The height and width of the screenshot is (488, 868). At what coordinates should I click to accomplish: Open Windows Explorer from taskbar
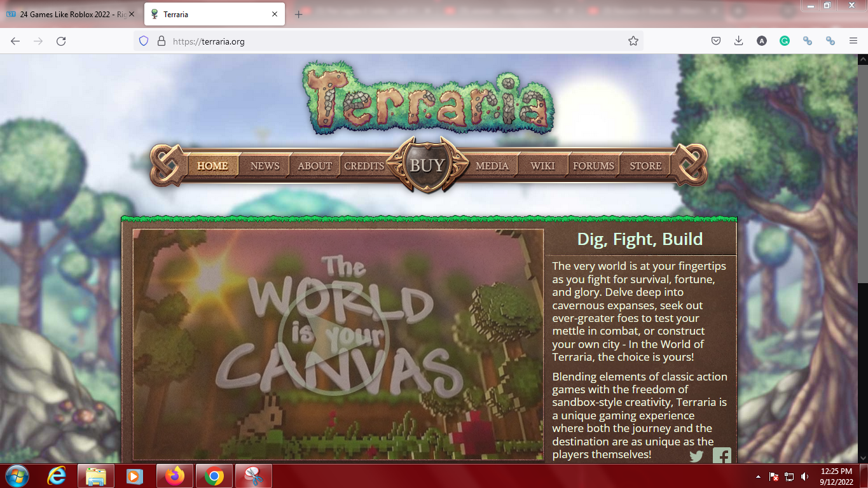tap(96, 476)
